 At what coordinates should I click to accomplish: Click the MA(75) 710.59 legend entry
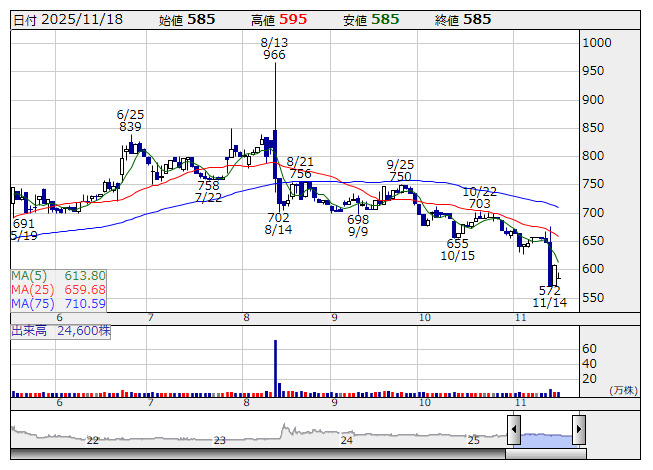pyautogui.click(x=58, y=303)
